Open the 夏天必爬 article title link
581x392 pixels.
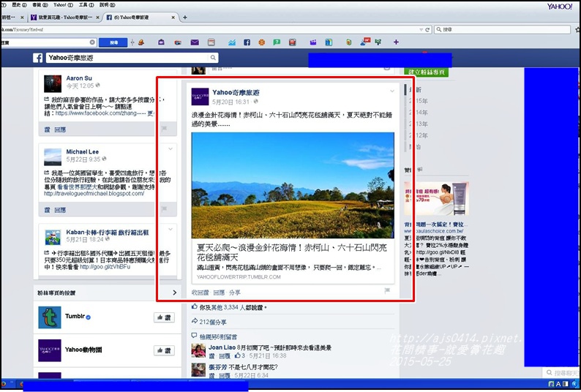click(292, 252)
